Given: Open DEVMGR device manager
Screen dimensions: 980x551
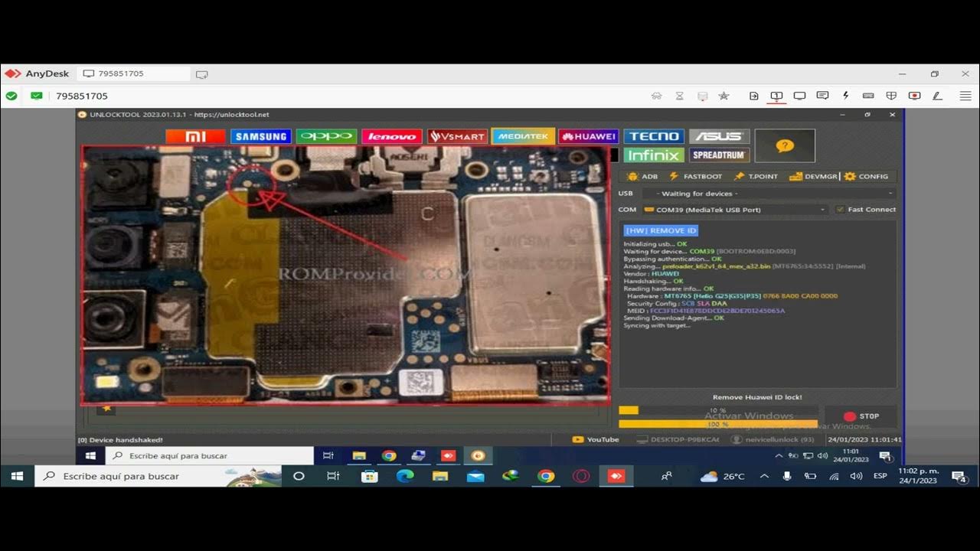Looking at the screenshot, I should pyautogui.click(x=814, y=176).
